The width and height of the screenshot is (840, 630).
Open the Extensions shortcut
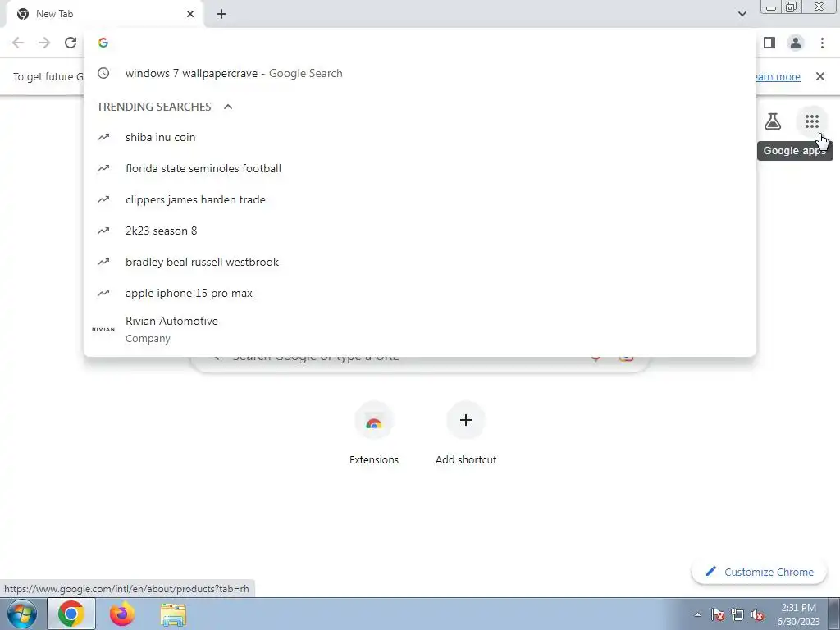pyautogui.click(x=374, y=433)
